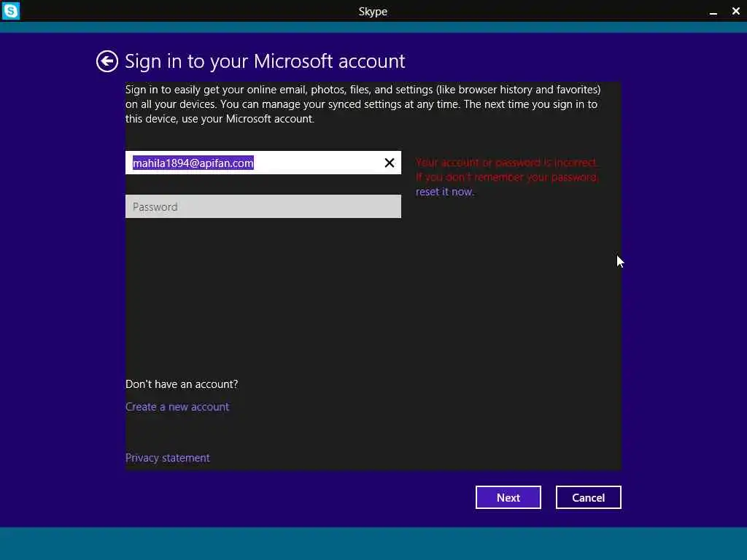Open the 'Create a new account' link
Viewport: 747px width, 560px height.
tap(177, 407)
